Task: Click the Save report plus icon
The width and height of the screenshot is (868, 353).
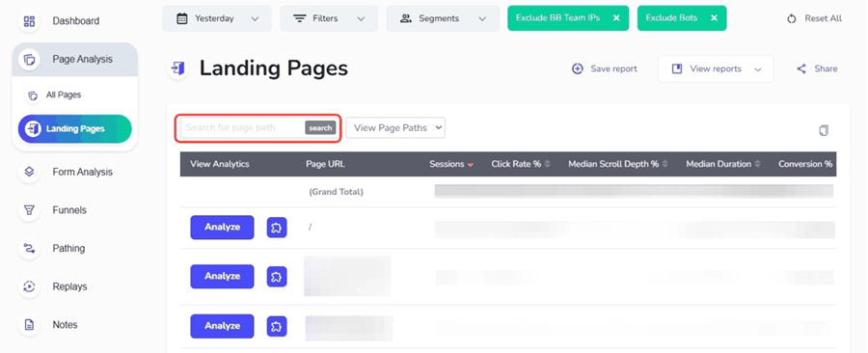Action: (578, 68)
